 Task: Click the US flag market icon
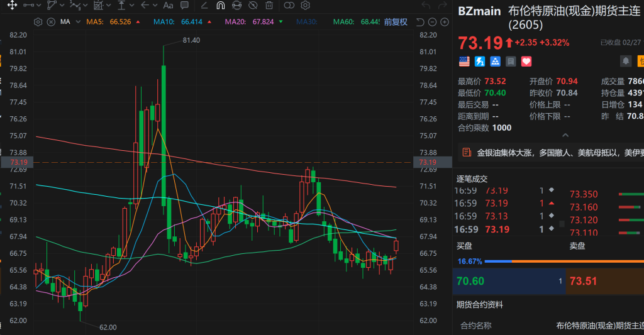click(x=464, y=61)
